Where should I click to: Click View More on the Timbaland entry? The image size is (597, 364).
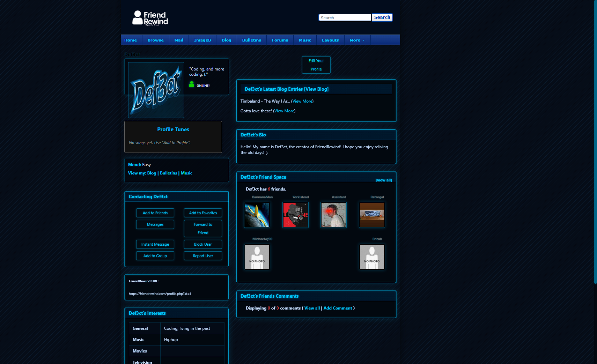point(302,101)
